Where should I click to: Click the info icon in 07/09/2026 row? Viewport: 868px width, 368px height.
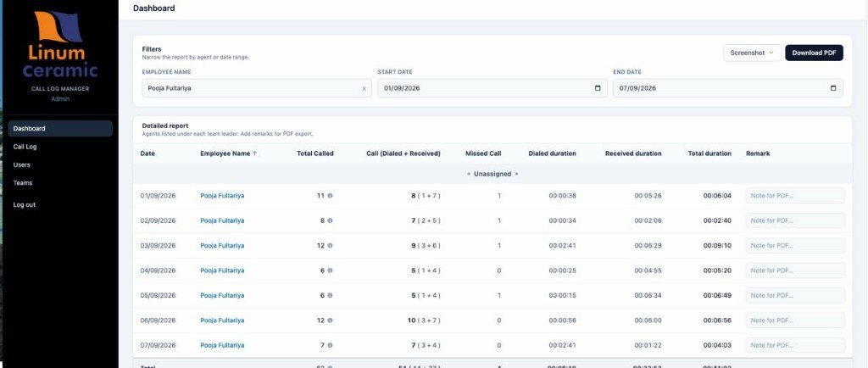point(330,345)
